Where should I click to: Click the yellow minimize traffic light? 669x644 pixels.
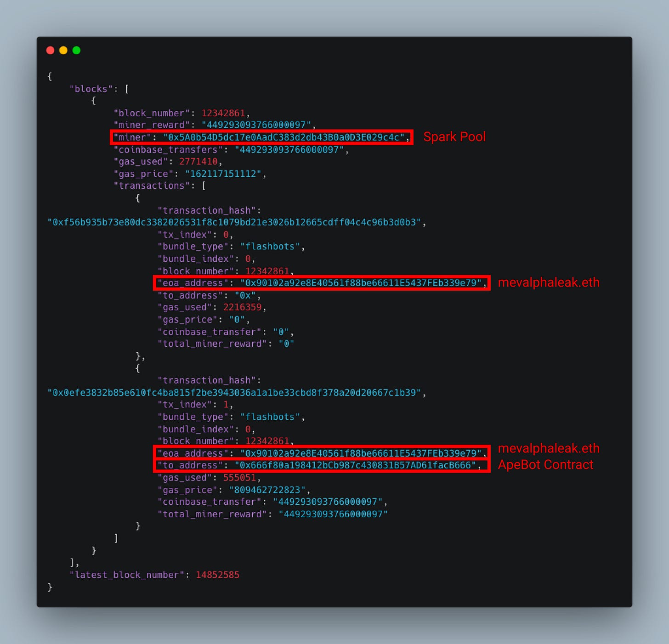(x=63, y=50)
